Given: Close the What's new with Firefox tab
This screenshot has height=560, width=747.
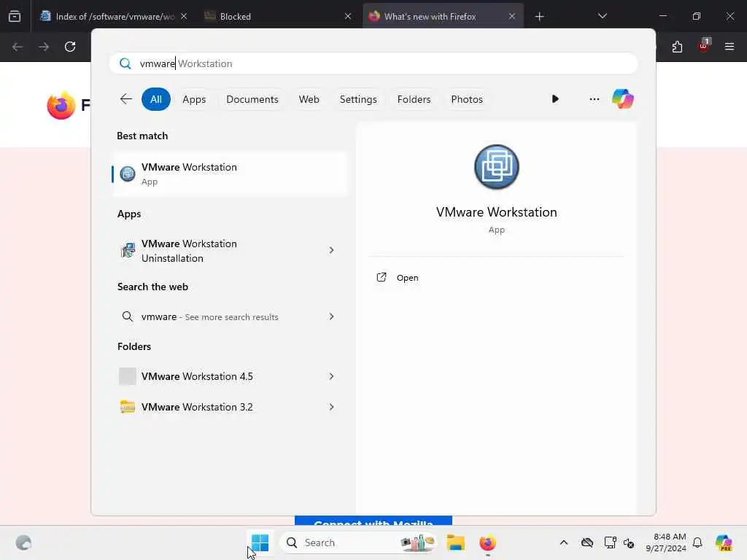Looking at the screenshot, I should [x=511, y=16].
